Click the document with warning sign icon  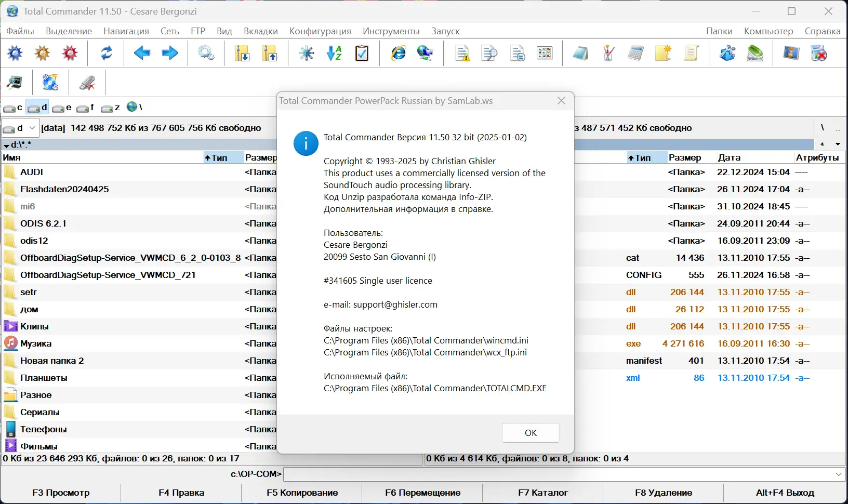tap(462, 53)
